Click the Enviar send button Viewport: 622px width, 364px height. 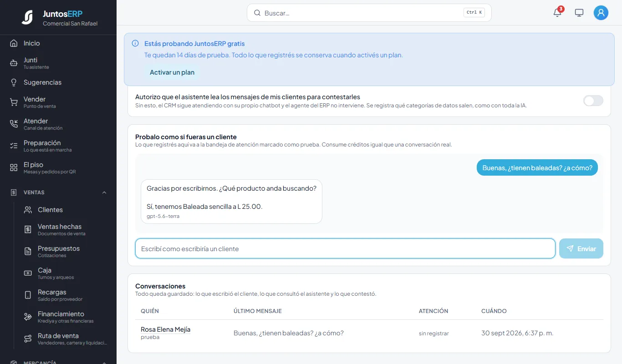point(581,248)
